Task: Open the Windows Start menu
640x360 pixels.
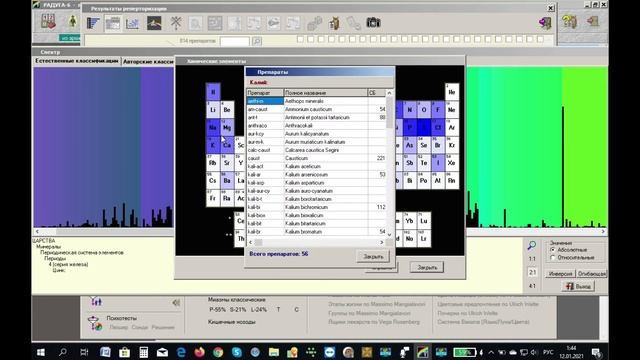Action: (41, 352)
